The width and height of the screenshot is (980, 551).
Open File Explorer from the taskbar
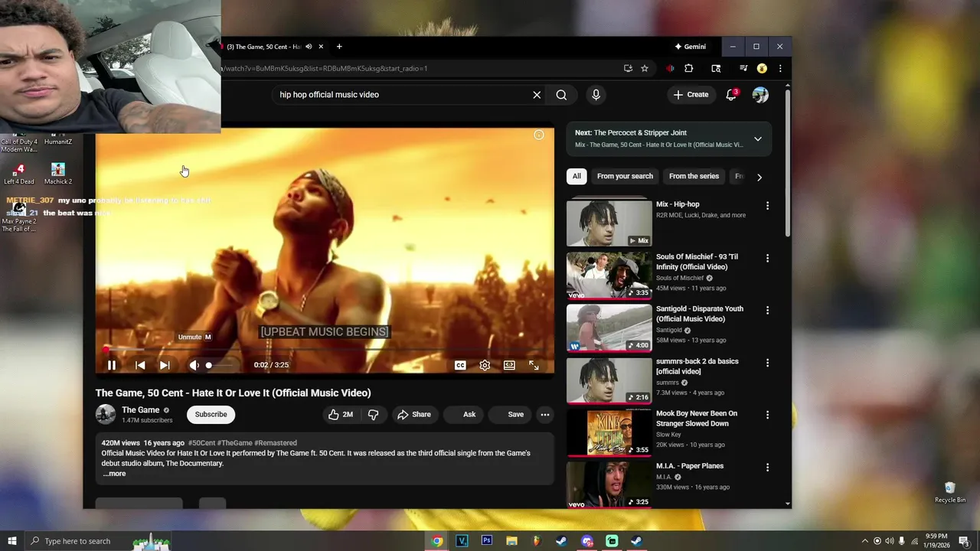point(511,541)
